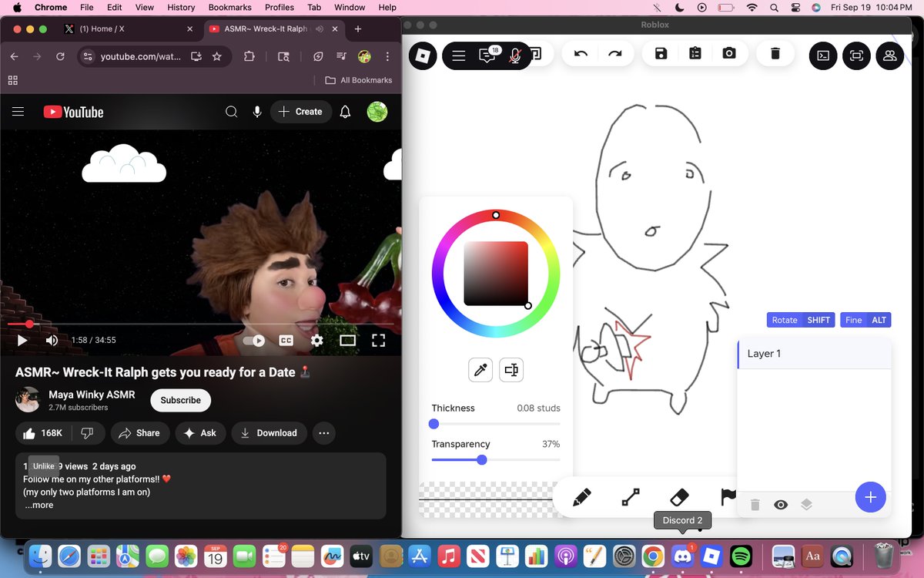Pick color with eyedropper tool

(x=480, y=370)
